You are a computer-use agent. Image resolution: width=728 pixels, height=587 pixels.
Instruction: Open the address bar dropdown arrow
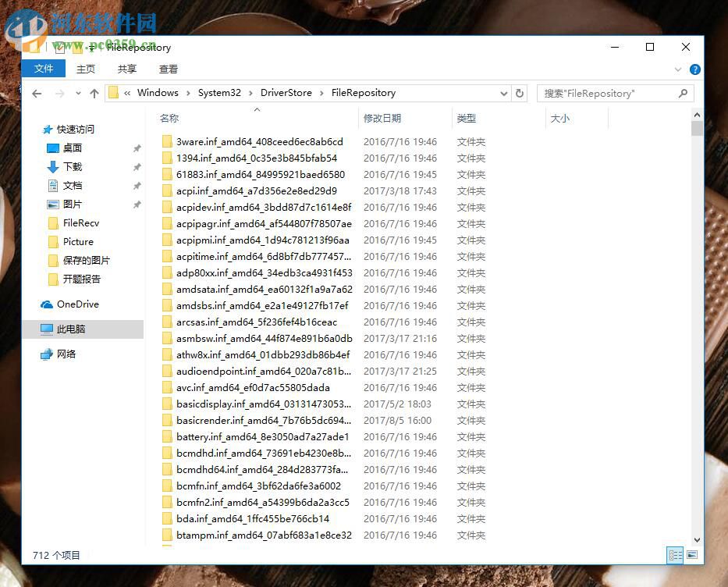(x=504, y=93)
